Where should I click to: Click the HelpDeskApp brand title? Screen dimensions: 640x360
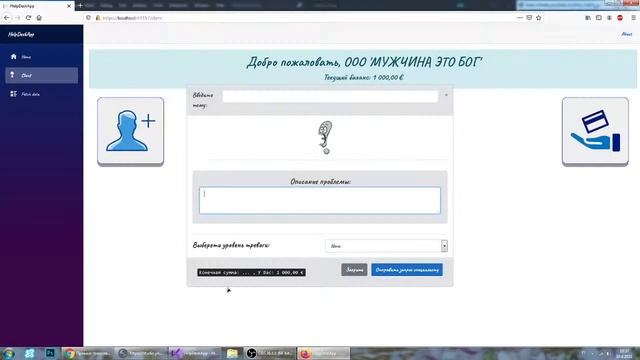click(x=21, y=35)
